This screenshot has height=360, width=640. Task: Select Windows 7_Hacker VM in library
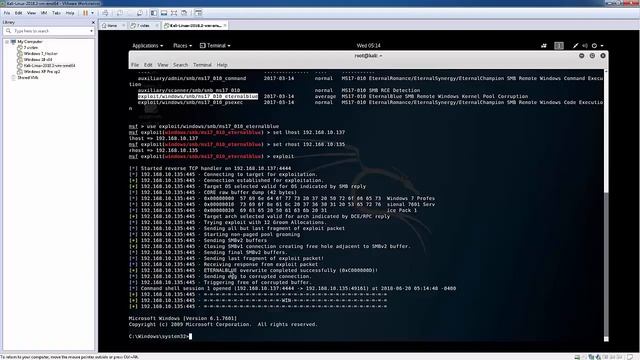[x=40, y=53]
